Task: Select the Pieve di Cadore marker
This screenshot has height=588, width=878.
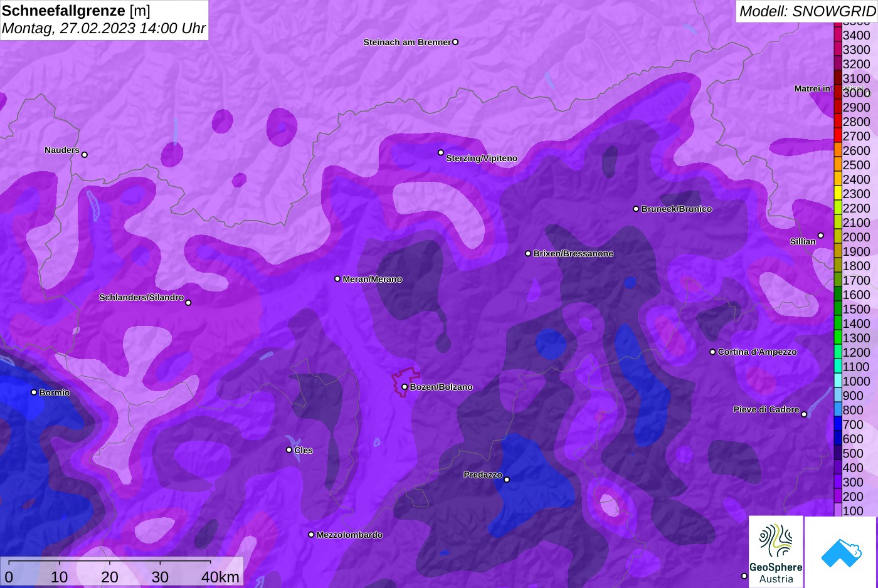Action: pos(804,414)
